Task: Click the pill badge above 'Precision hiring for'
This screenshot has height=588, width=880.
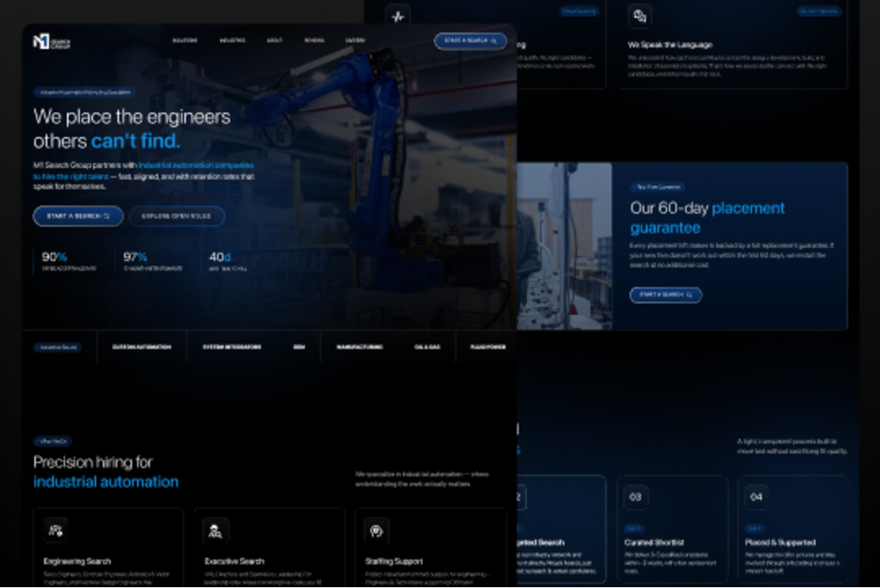Action: [52, 441]
